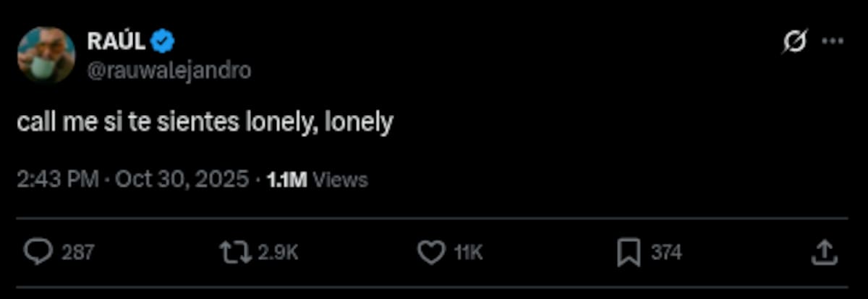The width and height of the screenshot is (868, 299).
Task: Click the 374 bookmarks count
Action: tap(666, 253)
